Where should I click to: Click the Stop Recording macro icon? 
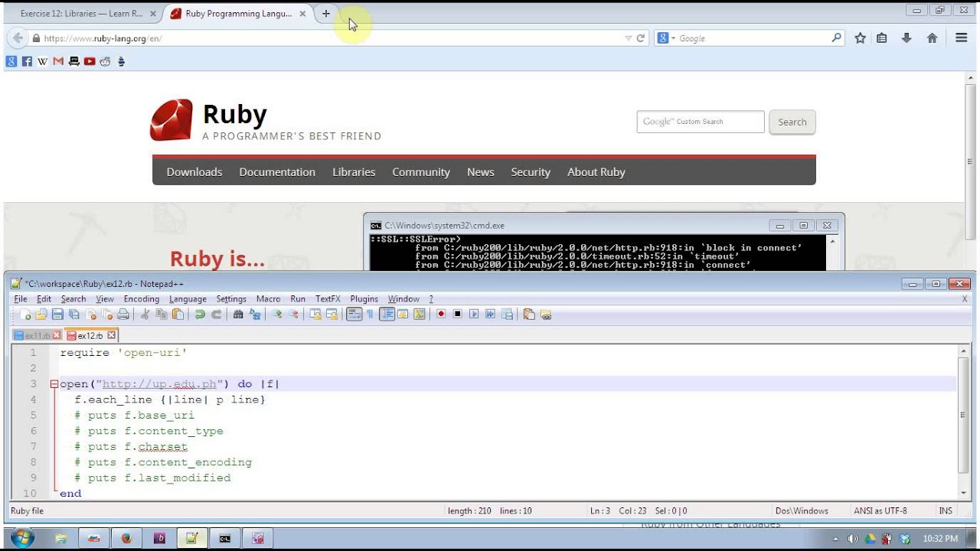pos(458,314)
